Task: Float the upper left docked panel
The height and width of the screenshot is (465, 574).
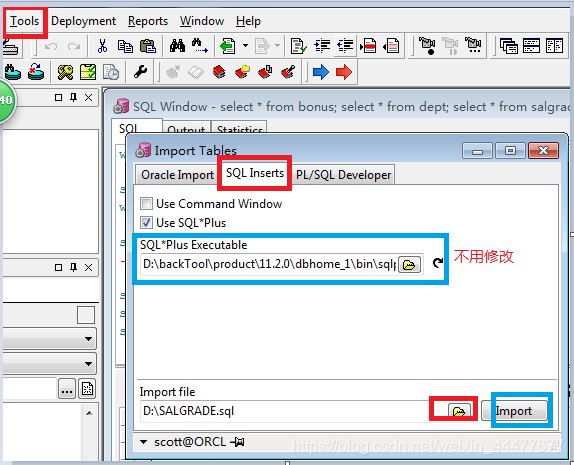Action: pyautogui.click(x=58, y=97)
